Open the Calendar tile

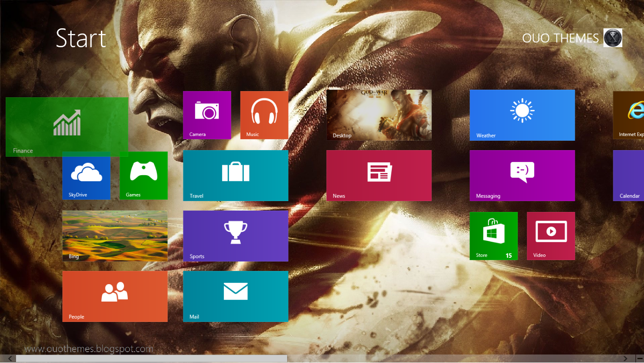628,176
